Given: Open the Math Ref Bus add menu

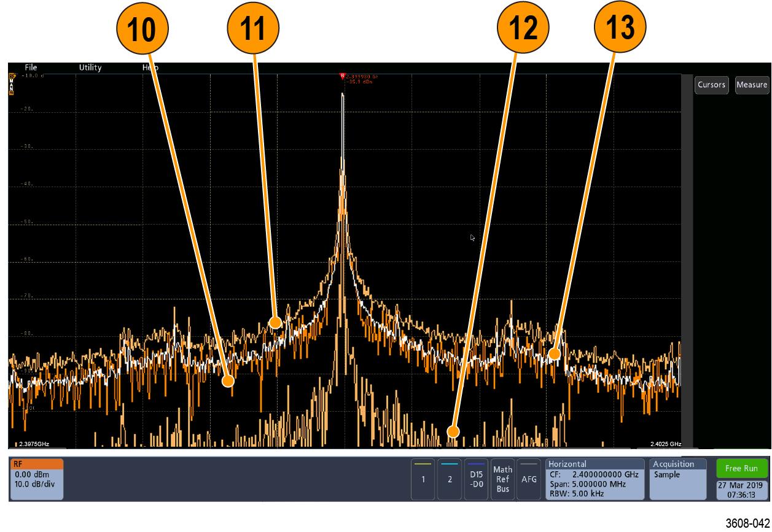Looking at the screenshot, I should click(502, 480).
